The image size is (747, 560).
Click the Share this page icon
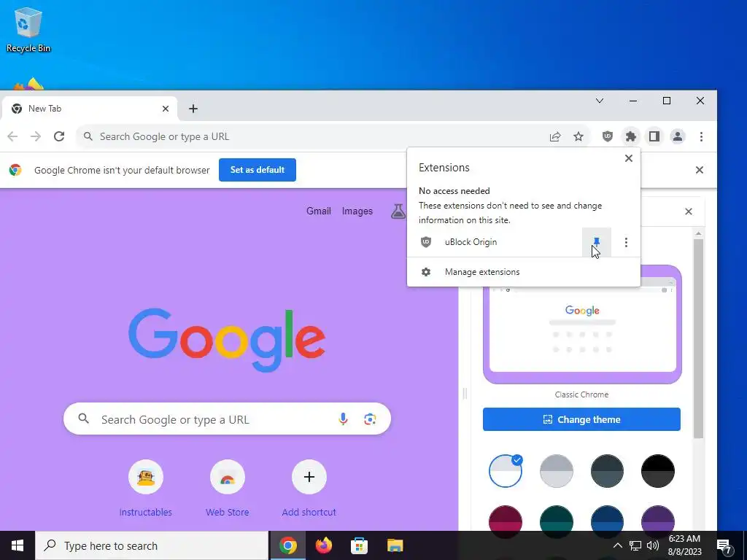(555, 136)
